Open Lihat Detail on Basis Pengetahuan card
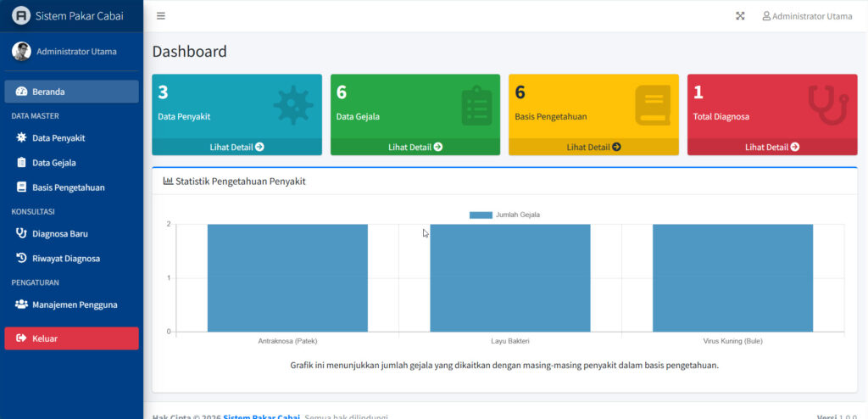The height and width of the screenshot is (419, 868). [593, 147]
